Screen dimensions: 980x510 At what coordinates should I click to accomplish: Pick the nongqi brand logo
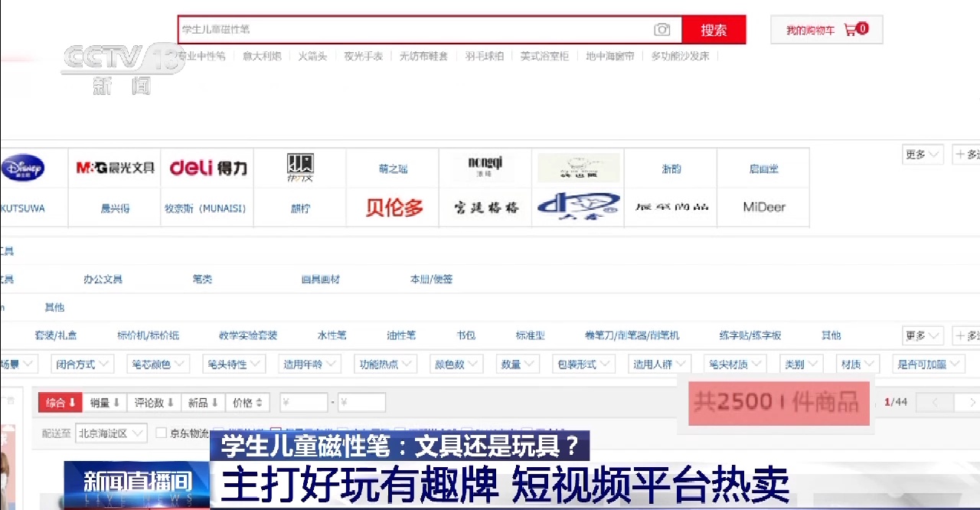[x=485, y=166]
